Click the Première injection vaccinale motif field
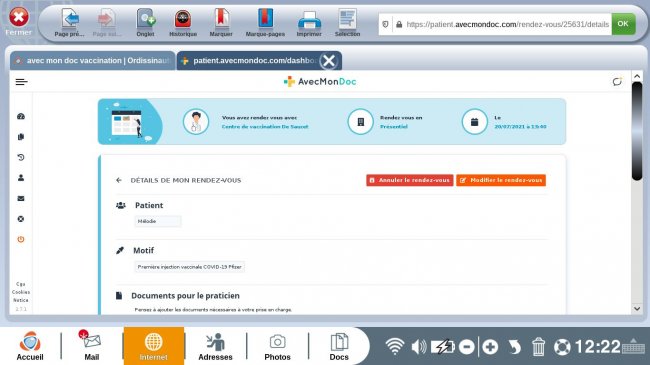The width and height of the screenshot is (650, 365). tap(189, 267)
